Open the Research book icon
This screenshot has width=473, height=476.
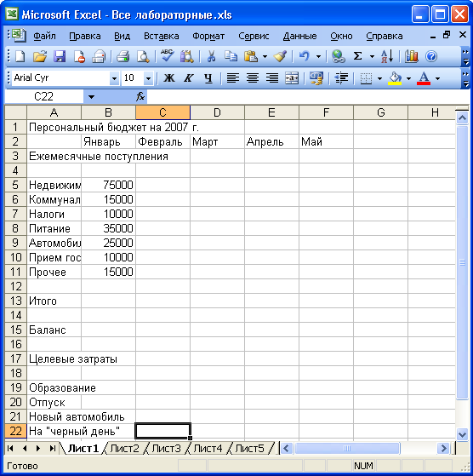(187, 56)
